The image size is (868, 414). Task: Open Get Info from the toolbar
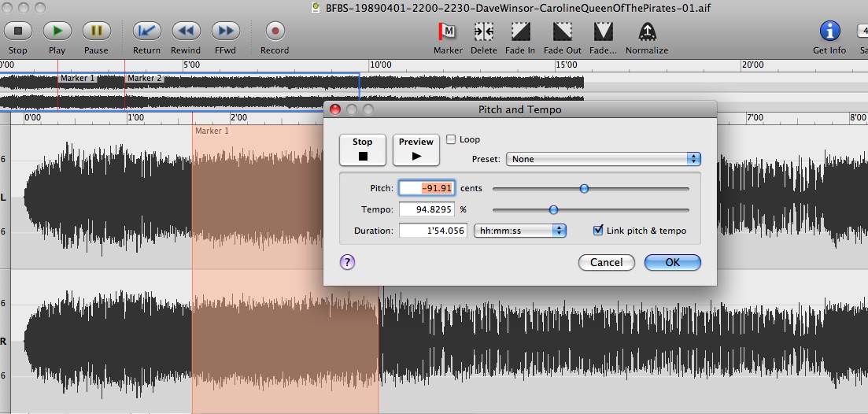(829, 31)
